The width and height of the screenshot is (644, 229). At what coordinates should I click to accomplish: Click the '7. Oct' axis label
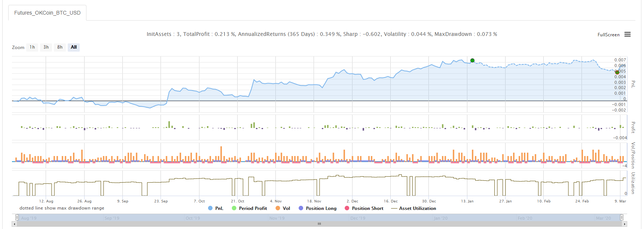point(199,201)
